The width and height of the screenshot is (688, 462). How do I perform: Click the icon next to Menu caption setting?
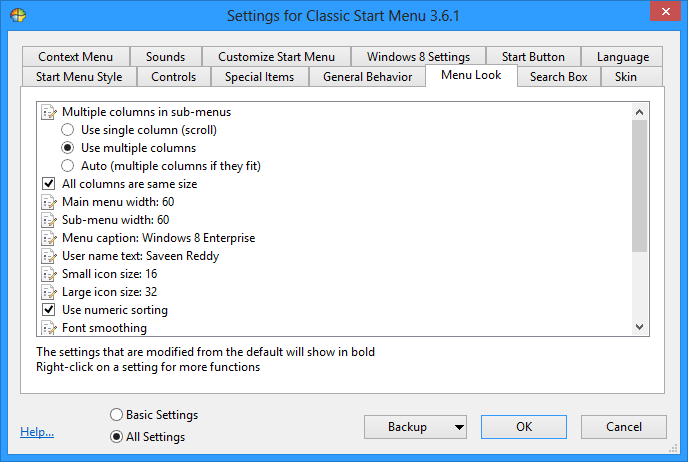(x=49, y=238)
